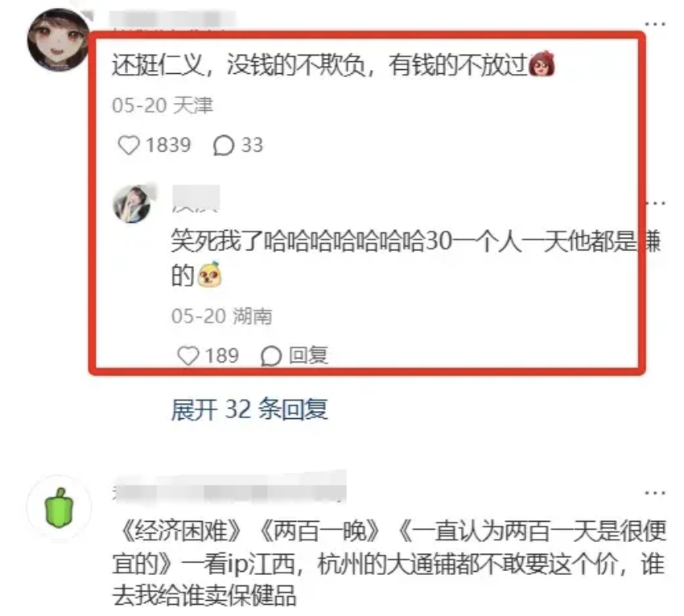Open the reply author's photo avatar
This screenshot has width=684, height=616.
[132, 204]
